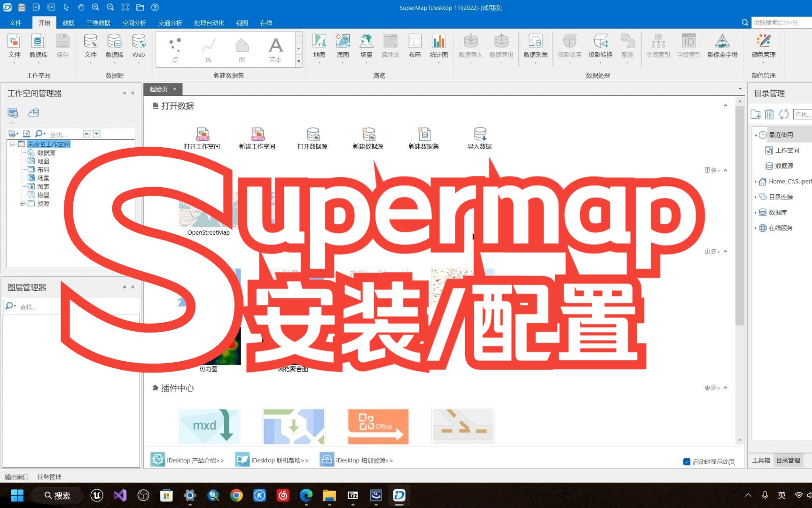Select 工作空间 under 最近使用
The width and height of the screenshot is (812, 508).
click(787, 151)
